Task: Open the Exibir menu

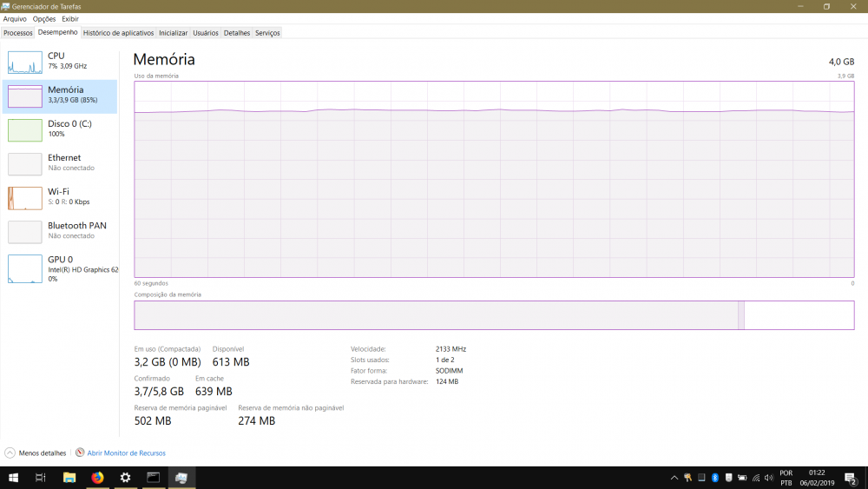Action: tap(70, 18)
